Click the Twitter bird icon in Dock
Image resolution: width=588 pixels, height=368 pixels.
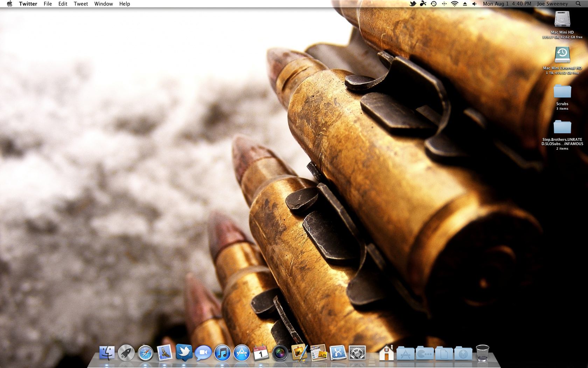point(184,353)
